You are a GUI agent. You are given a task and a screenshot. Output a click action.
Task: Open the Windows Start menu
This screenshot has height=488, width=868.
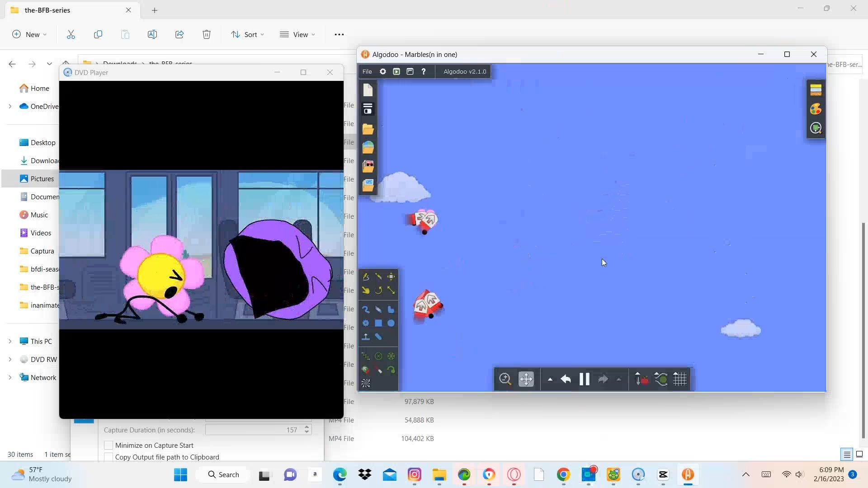[180, 474]
